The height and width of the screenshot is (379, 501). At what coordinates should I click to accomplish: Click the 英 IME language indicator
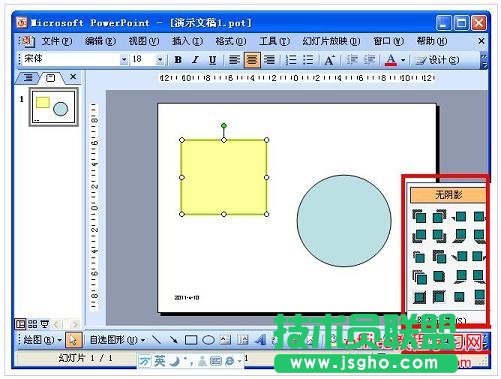pyautogui.click(x=159, y=361)
